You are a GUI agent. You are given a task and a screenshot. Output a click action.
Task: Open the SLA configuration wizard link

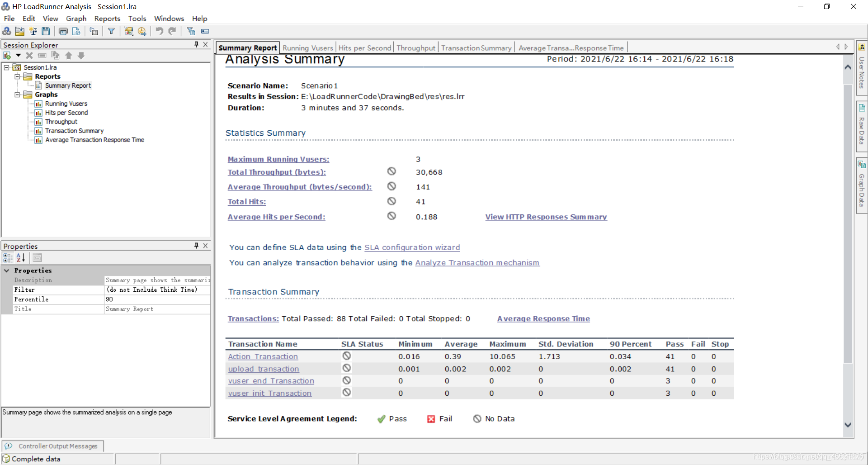coord(412,247)
